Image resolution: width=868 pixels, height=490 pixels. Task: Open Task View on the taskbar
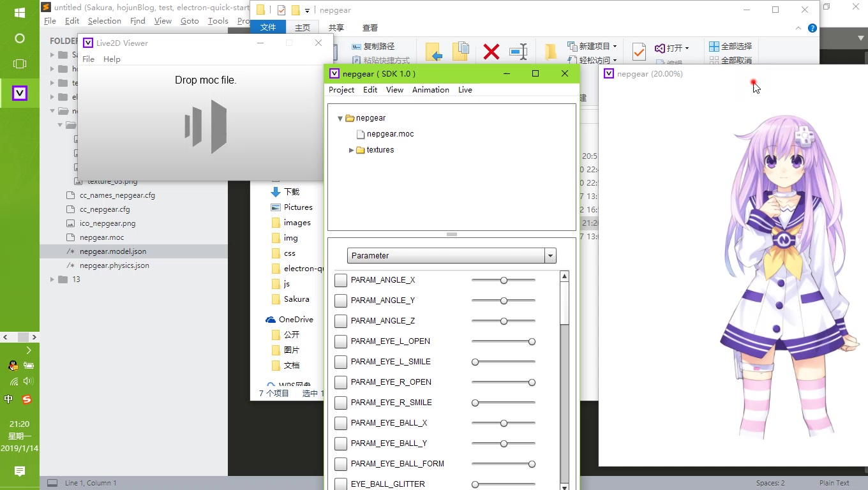20,64
